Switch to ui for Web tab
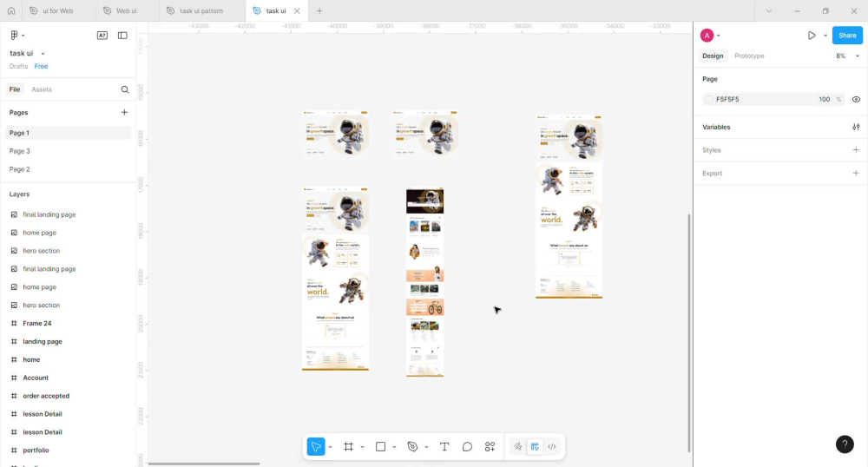Screen dimensions: 868x467 tap(57, 10)
